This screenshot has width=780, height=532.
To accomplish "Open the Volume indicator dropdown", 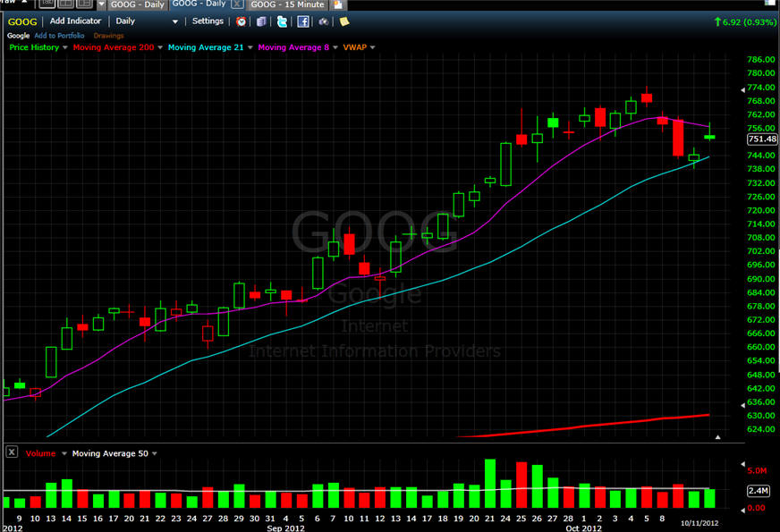I will pyautogui.click(x=64, y=453).
